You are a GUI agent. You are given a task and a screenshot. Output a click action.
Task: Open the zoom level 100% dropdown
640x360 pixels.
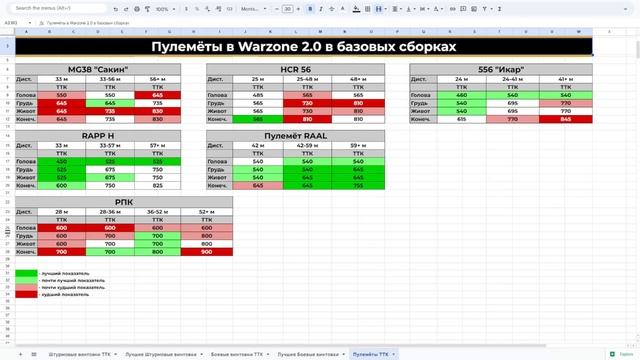(165, 9)
